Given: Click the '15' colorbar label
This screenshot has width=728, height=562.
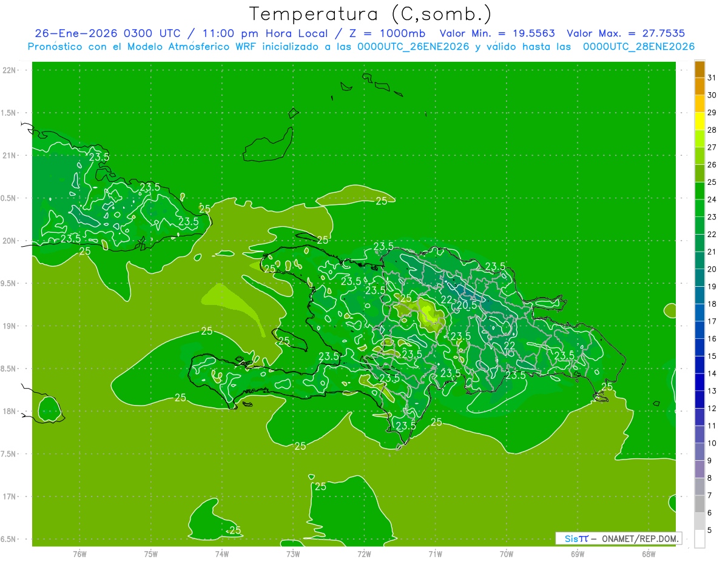Looking at the screenshot, I should pyautogui.click(x=712, y=356).
